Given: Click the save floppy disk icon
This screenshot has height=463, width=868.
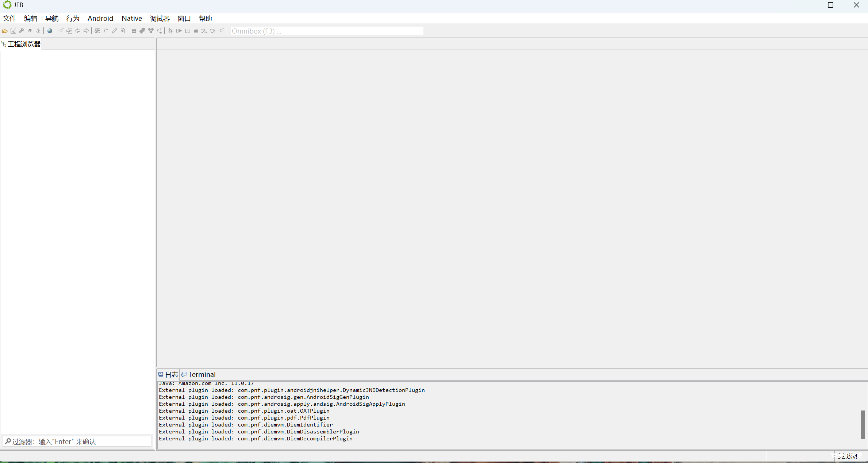Looking at the screenshot, I should [x=13, y=31].
